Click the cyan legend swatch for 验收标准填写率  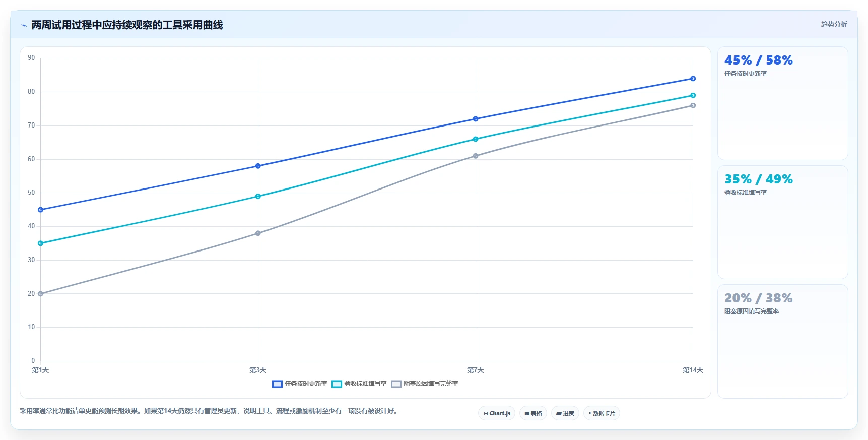pyautogui.click(x=337, y=384)
